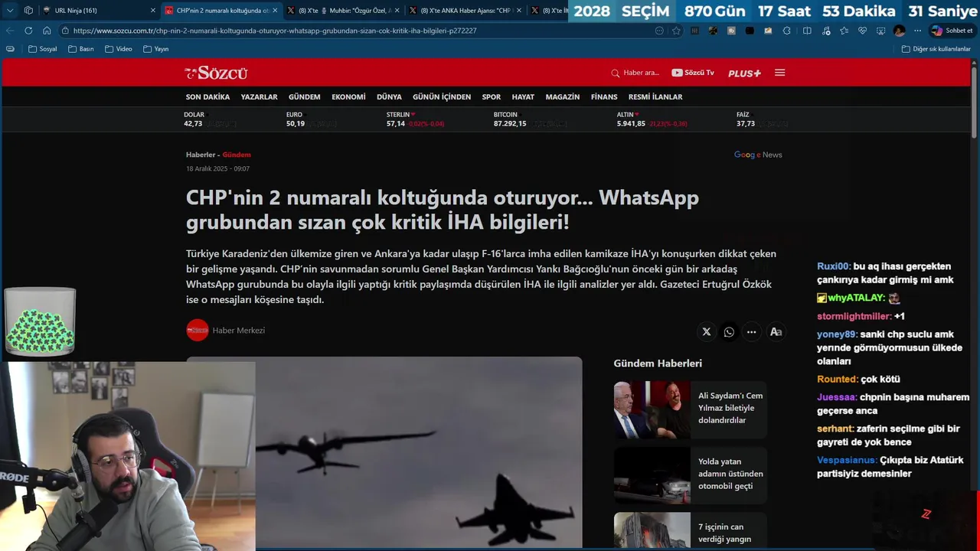Open the Haberler breadcrumb link

pyautogui.click(x=201, y=155)
